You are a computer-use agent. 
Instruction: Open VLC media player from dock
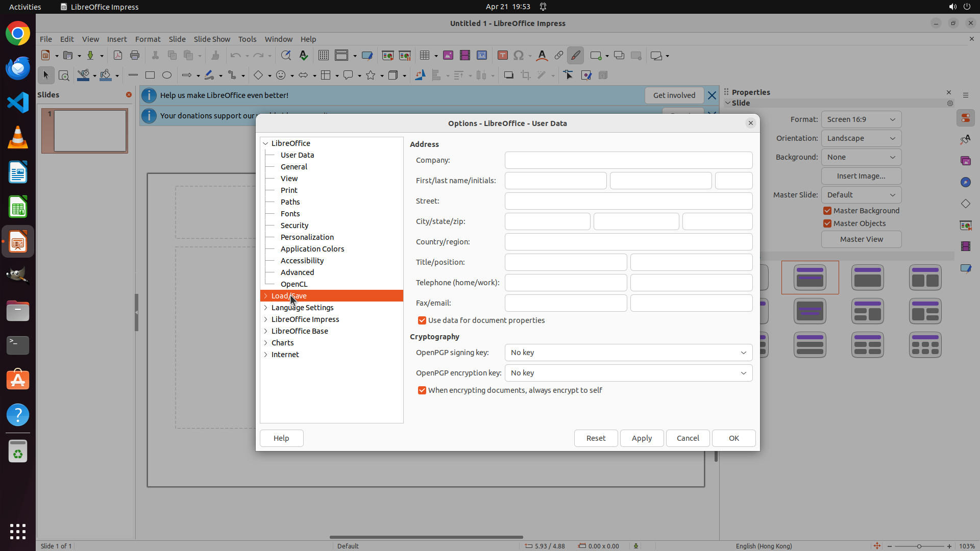18,138
